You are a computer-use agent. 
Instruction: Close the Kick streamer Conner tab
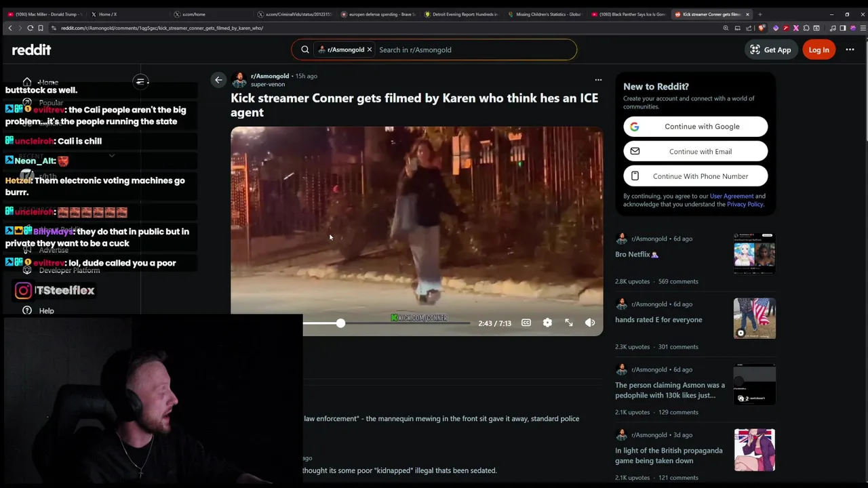tap(748, 14)
